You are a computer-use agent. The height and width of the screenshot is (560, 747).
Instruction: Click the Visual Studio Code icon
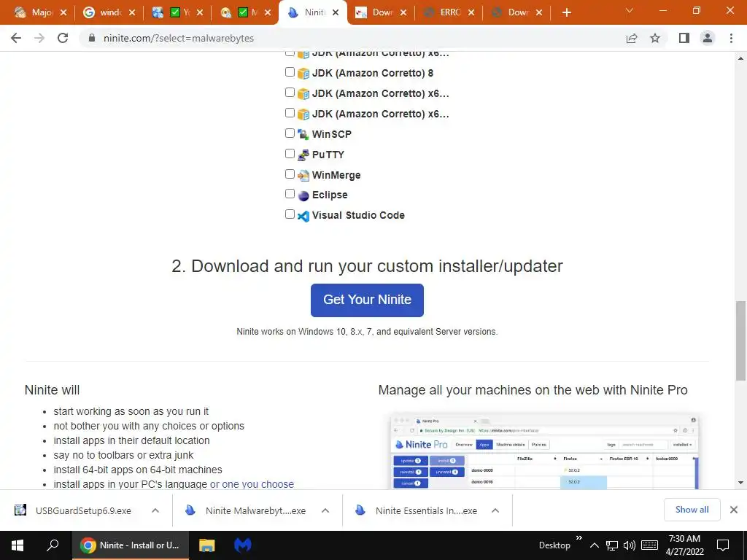[x=303, y=216]
